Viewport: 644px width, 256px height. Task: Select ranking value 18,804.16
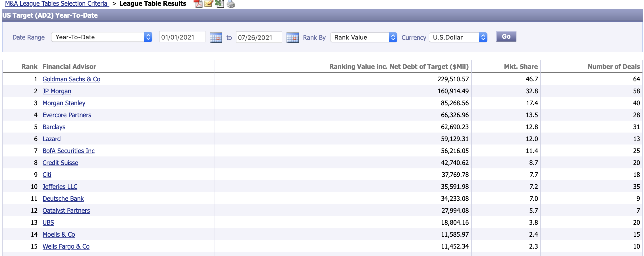tap(455, 222)
